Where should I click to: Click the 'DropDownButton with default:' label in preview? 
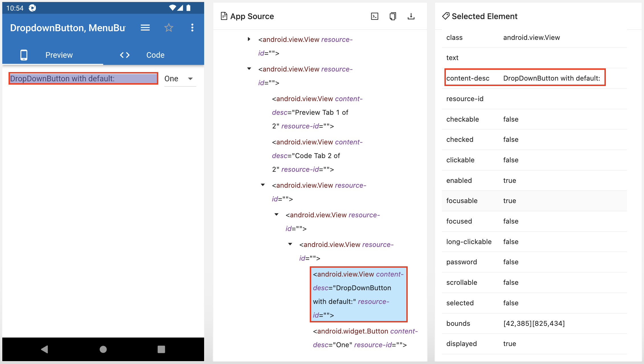[x=83, y=79]
